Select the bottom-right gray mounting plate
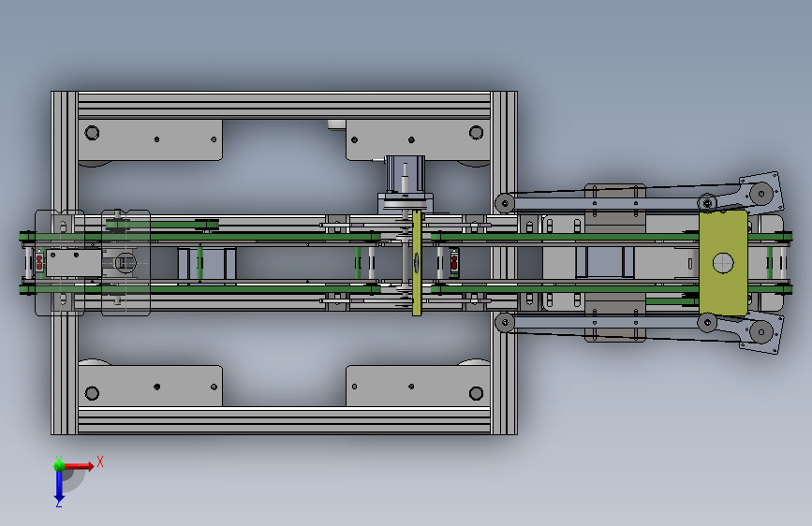Viewport: 812px width, 526px height. pyautogui.click(x=418, y=386)
